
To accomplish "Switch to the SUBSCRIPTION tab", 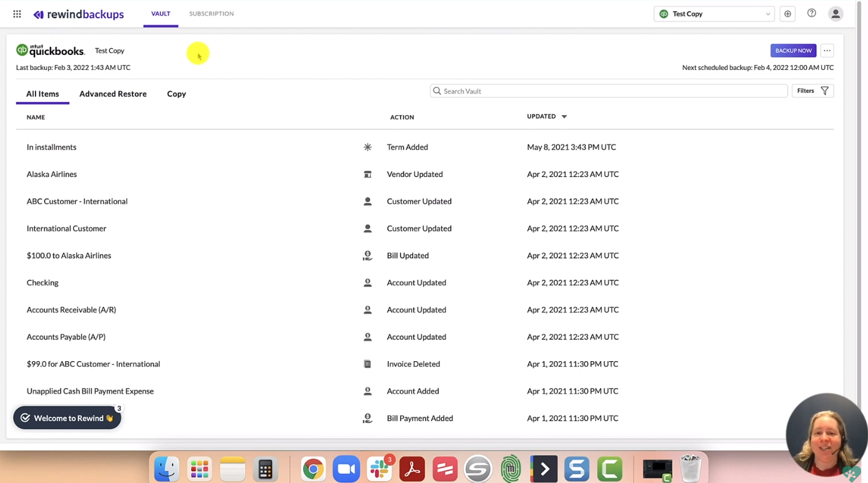I will tap(211, 14).
